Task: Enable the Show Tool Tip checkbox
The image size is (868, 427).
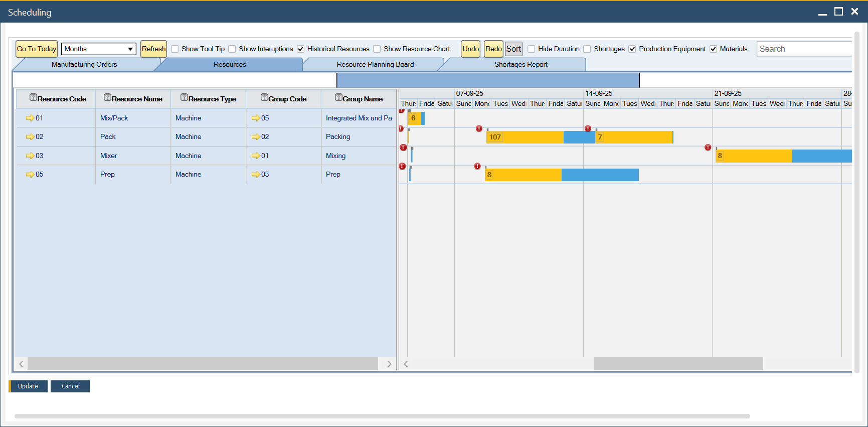Action: pyautogui.click(x=175, y=49)
